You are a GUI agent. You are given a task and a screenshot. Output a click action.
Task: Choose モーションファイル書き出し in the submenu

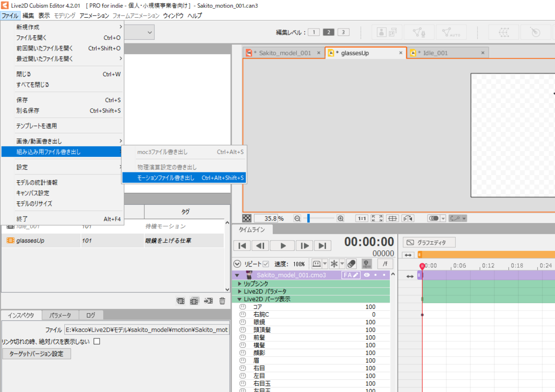click(184, 178)
